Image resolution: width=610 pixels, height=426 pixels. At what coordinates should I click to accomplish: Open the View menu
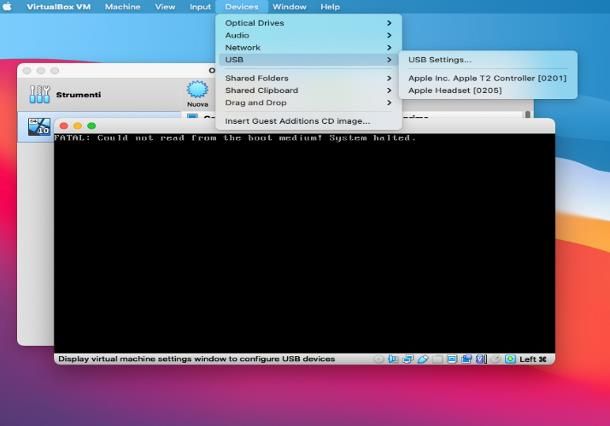pyautogui.click(x=165, y=7)
